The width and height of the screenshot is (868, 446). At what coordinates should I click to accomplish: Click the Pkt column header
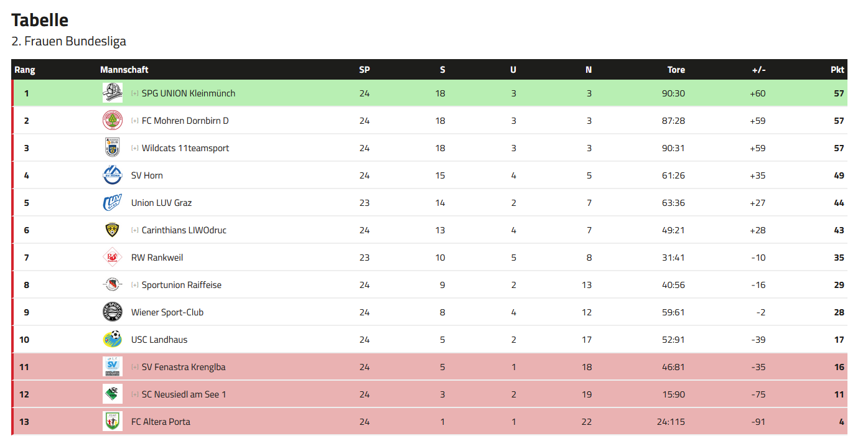coord(838,70)
